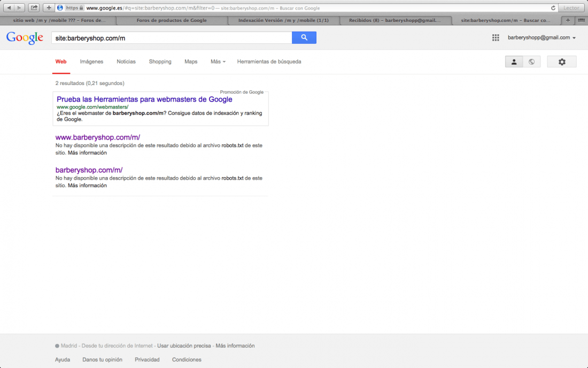Switch to Imágenes results

(x=91, y=62)
